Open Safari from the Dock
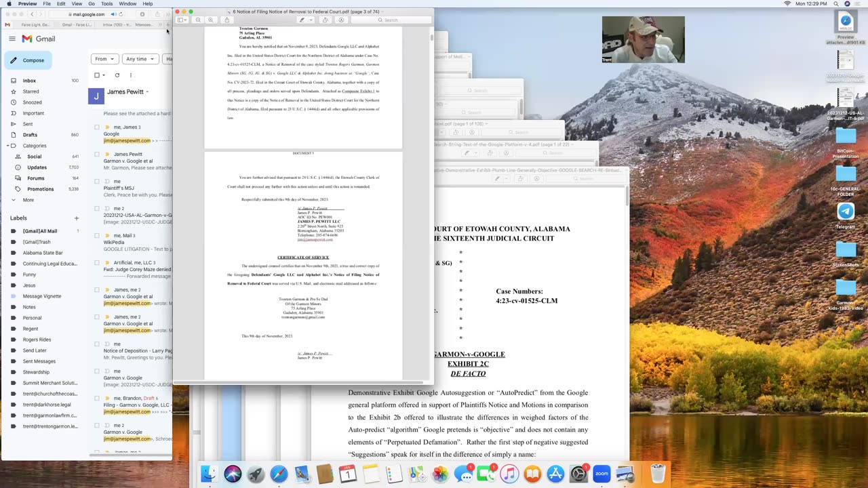Image resolution: width=868 pixels, height=488 pixels. pyautogui.click(x=279, y=473)
